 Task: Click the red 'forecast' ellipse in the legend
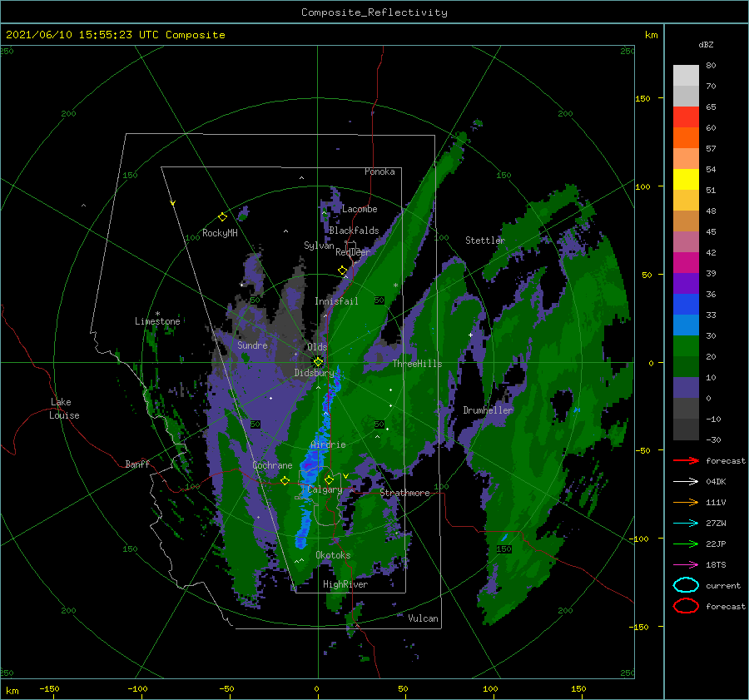point(686,606)
